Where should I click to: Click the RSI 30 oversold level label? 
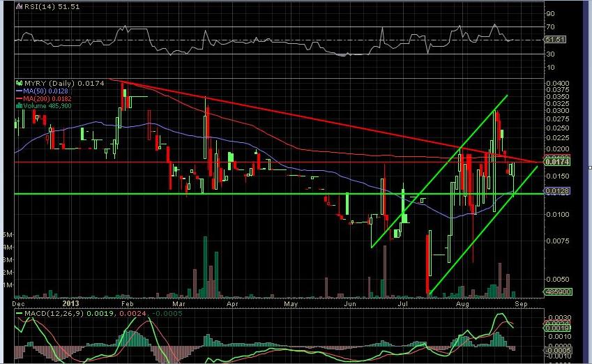[x=550, y=54]
